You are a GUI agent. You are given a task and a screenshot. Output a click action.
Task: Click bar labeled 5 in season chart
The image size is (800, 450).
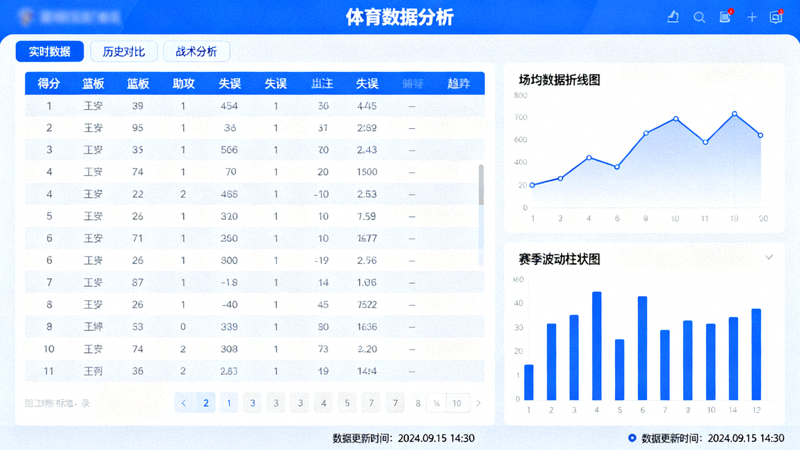click(x=619, y=369)
